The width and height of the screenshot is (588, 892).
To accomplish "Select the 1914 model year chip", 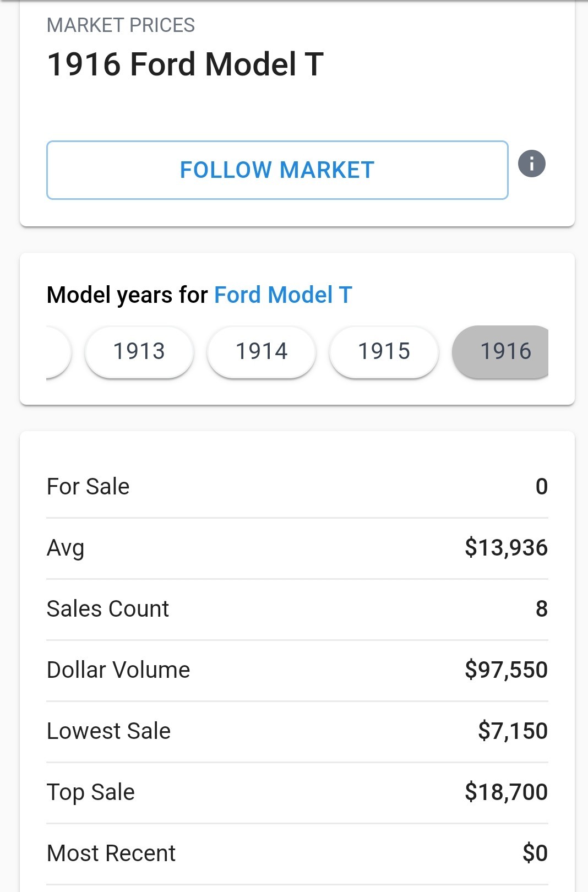I will tap(262, 351).
